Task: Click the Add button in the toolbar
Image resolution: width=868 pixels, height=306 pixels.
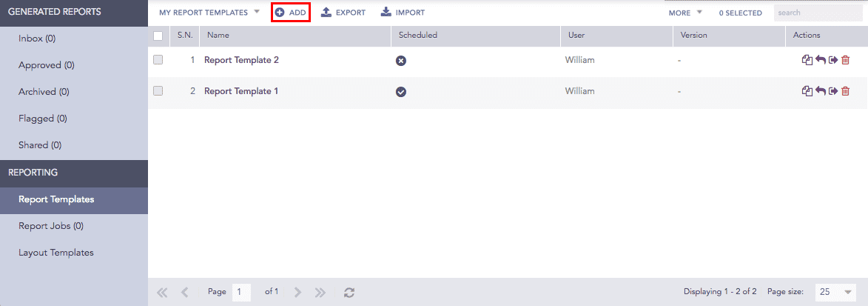Action: (291, 13)
